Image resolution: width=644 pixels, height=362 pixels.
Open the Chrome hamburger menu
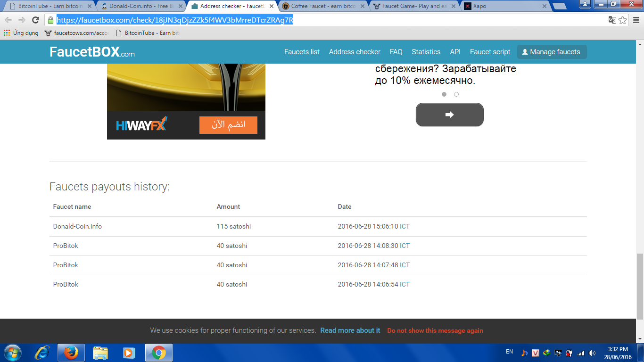click(x=636, y=20)
